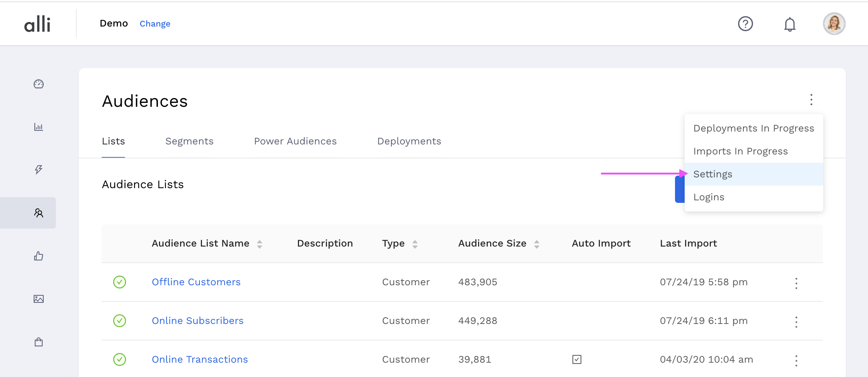Viewport: 868px width, 377px height.
Task: Toggle Auto Import checkbox for Online Transactions
Action: click(x=577, y=359)
